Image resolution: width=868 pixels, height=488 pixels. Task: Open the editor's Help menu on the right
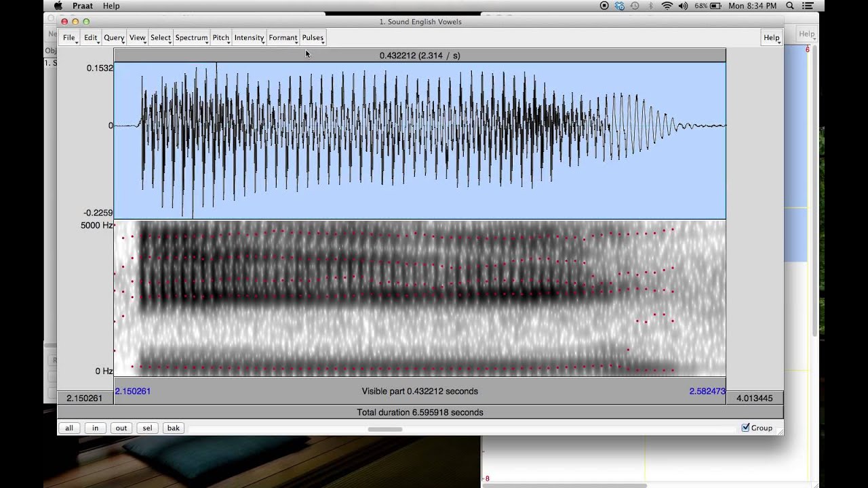click(772, 38)
